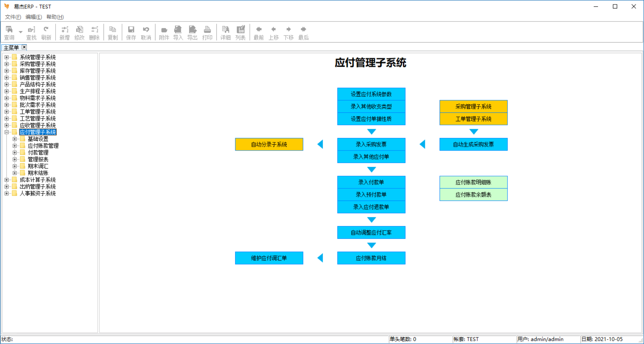
Task: Select 期末结账 in the tree
Action: (38, 173)
